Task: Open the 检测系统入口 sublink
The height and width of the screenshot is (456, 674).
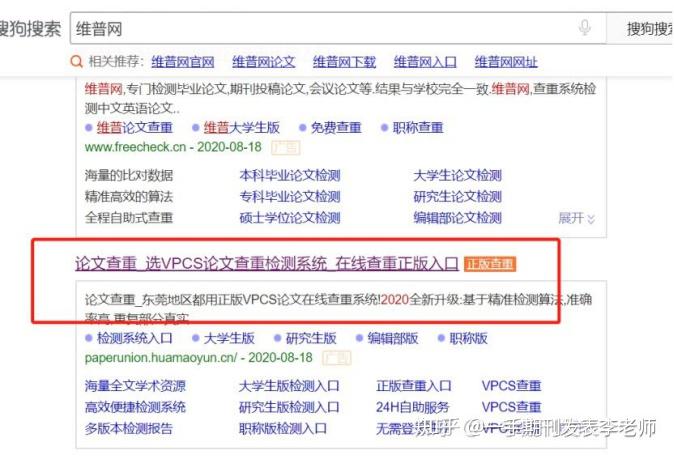Action: (135, 338)
